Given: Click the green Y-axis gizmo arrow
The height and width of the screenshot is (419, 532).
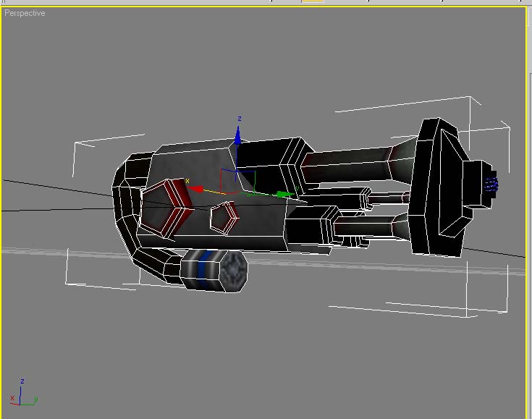Looking at the screenshot, I should tap(284, 194).
